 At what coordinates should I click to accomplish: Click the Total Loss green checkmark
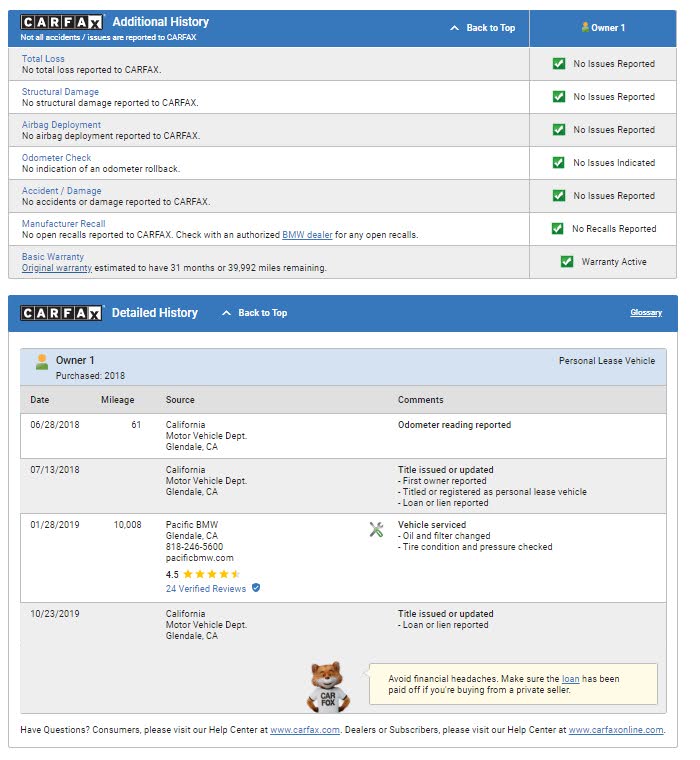point(559,64)
